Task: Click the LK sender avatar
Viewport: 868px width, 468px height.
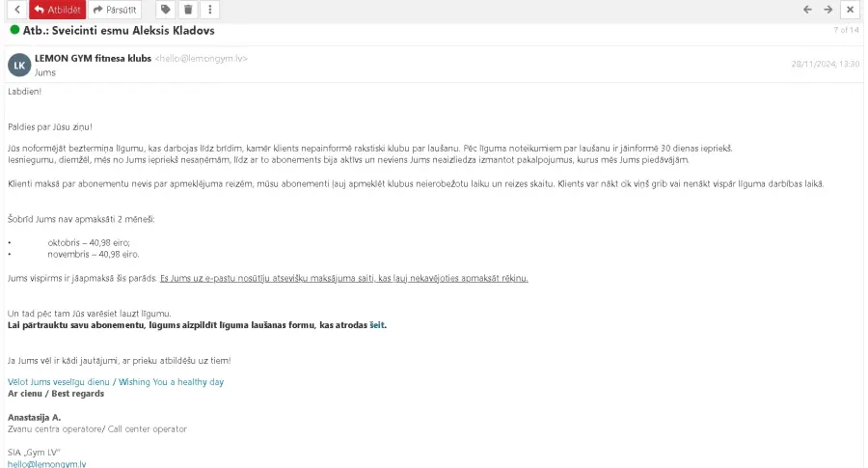Action: [19, 66]
